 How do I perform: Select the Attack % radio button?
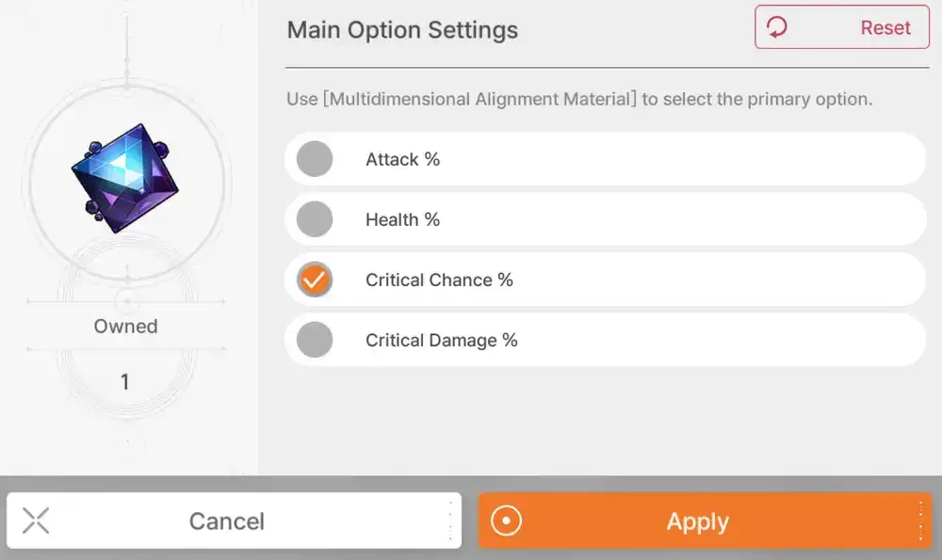click(315, 159)
